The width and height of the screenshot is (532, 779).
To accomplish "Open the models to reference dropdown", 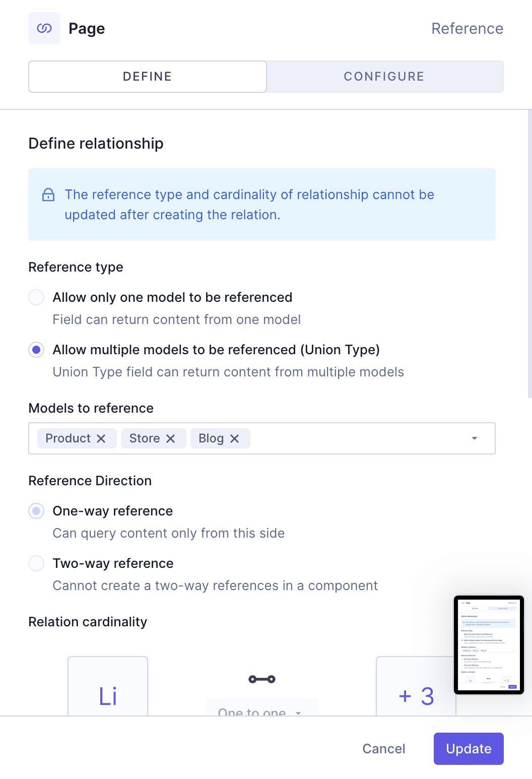I will 474,438.
